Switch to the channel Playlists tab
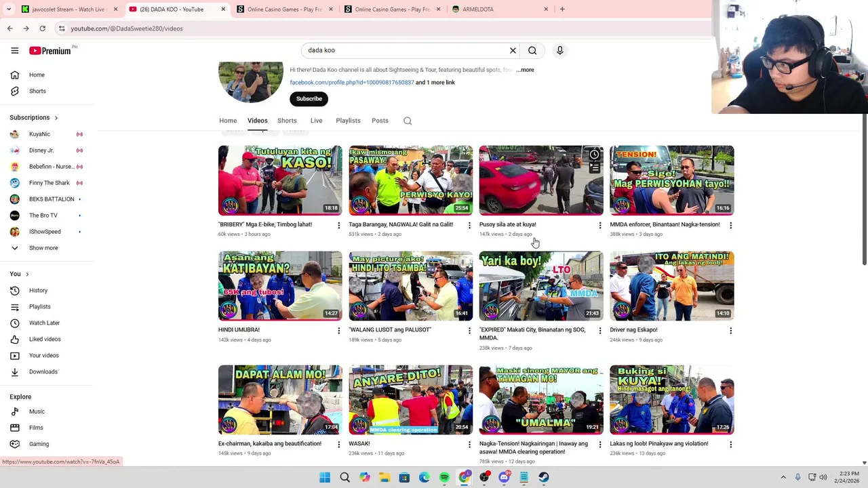Viewport: 868px width, 488px height. [348, 121]
